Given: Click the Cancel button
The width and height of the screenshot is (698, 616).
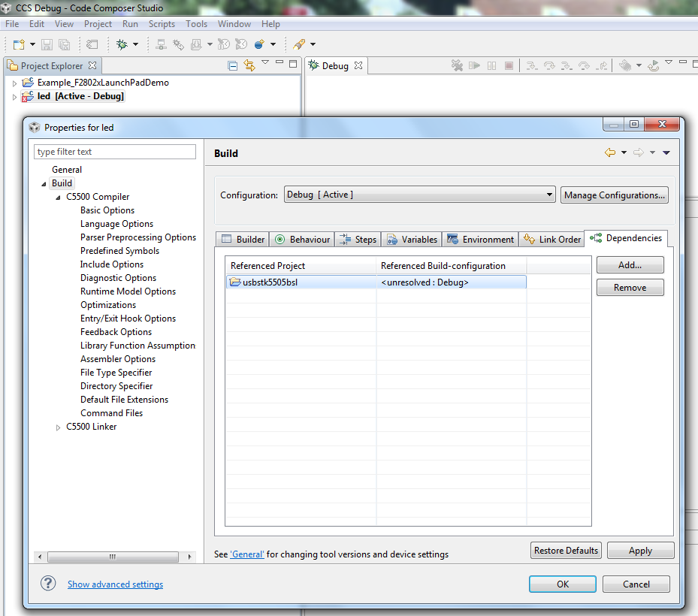Looking at the screenshot, I should 636,584.
